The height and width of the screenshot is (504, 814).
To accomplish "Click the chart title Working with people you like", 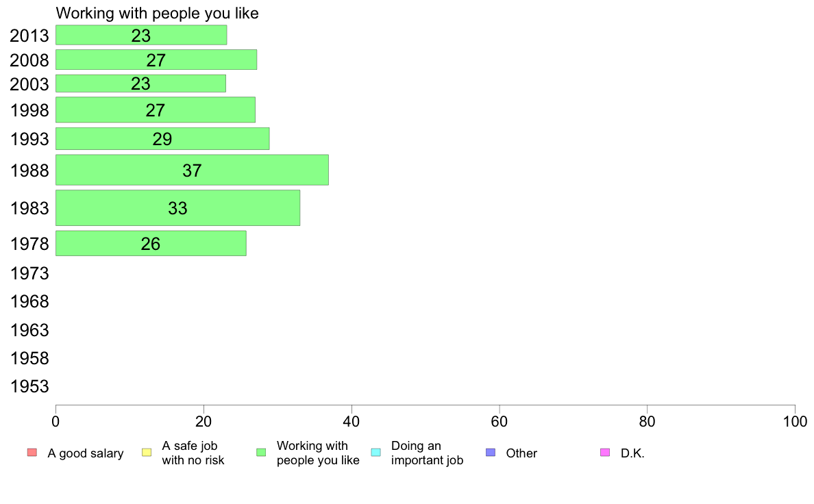I will (x=158, y=13).
